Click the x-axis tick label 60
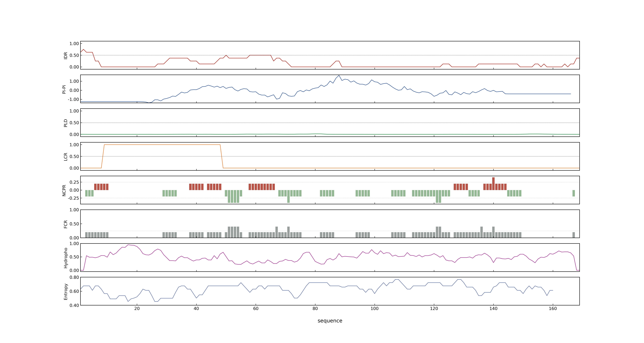Image resolution: width=644 pixels, height=343 pixels. pyautogui.click(x=256, y=309)
